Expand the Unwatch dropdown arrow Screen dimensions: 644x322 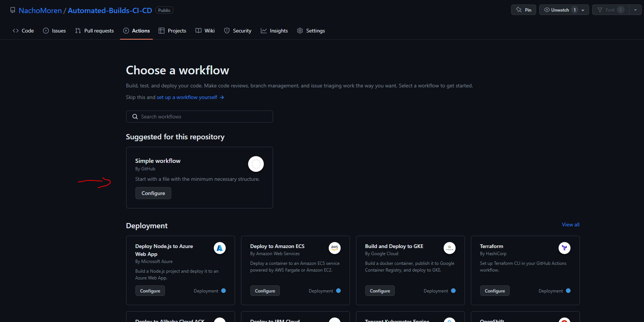pos(583,10)
